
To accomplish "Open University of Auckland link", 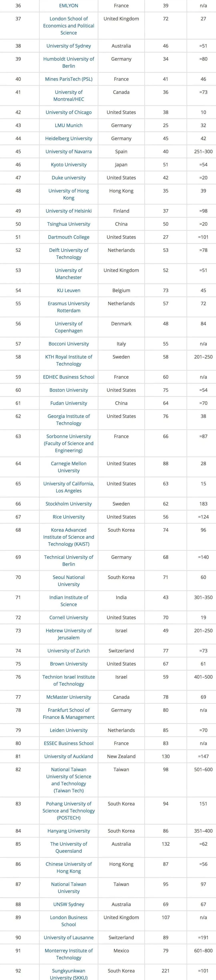I will point(68,756).
